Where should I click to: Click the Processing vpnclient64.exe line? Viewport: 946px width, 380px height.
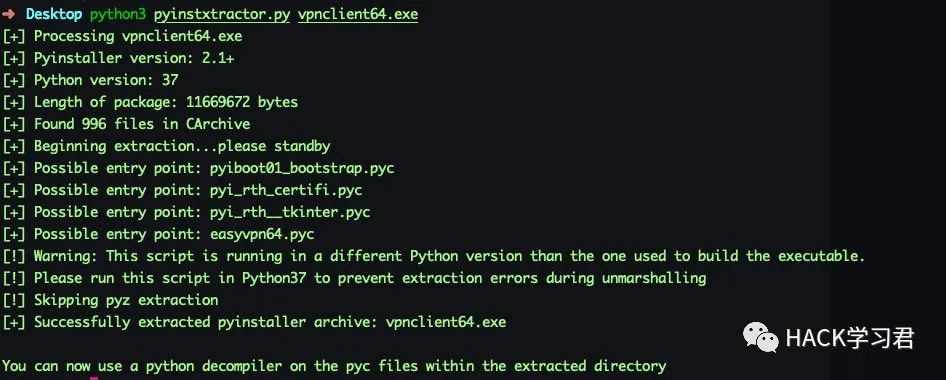pyautogui.click(x=122, y=36)
